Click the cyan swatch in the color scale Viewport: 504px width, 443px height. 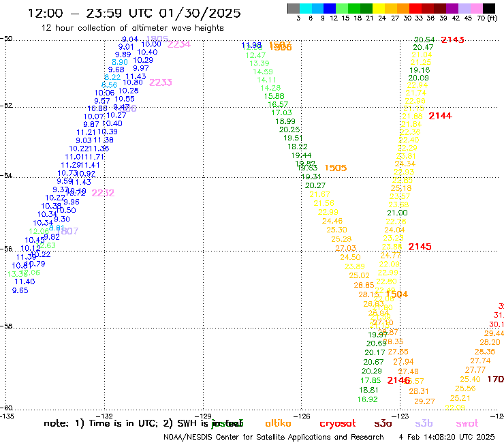(x=306, y=8)
